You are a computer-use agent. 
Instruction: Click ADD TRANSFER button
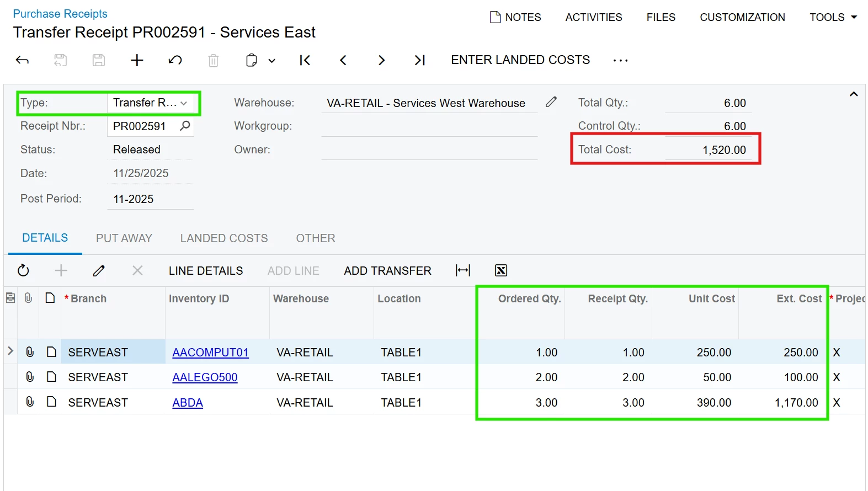point(387,271)
